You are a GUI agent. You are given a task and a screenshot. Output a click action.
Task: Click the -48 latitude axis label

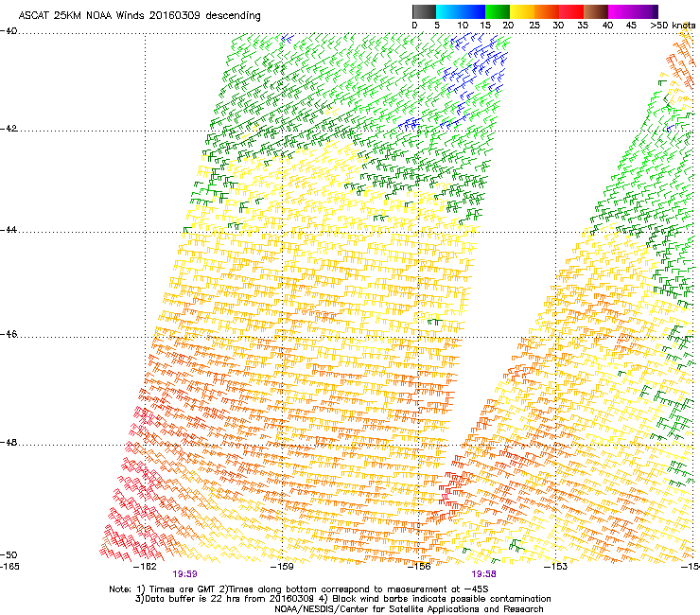click(x=9, y=442)
